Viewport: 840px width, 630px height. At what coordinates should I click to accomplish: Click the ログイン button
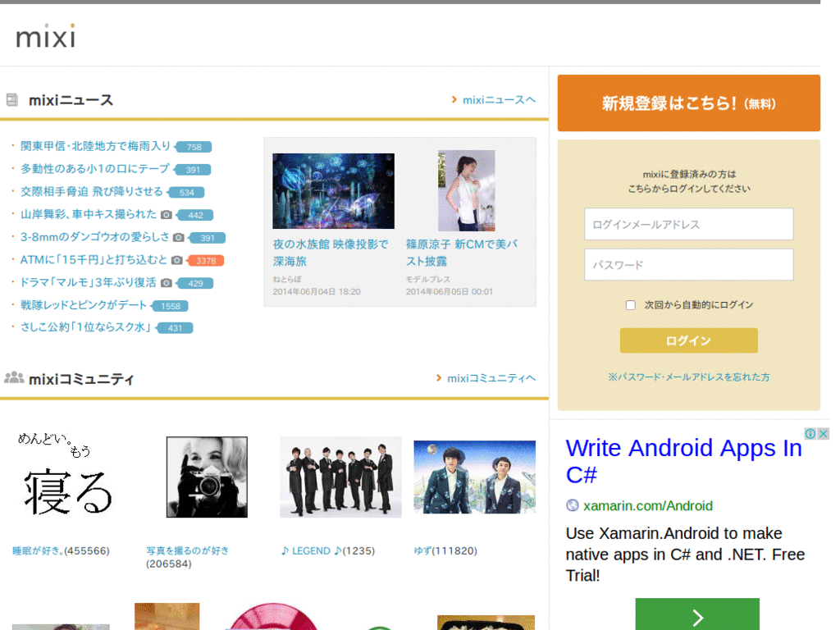click(688, 340)
